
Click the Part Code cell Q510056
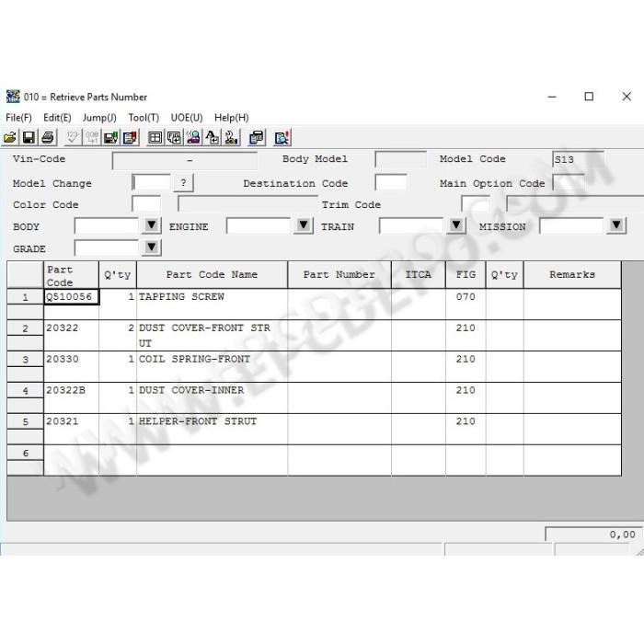pos(72,297)
